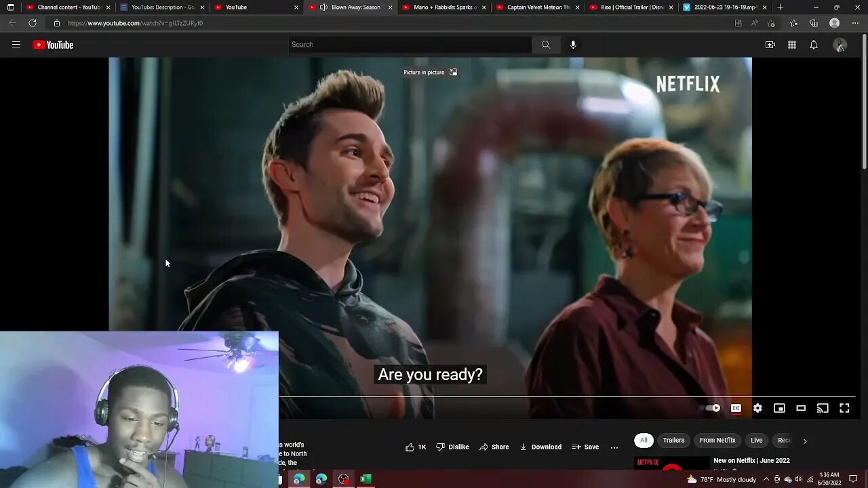Click the Dislike thumbs down button
Image resolution: width=868 pixels, height=488 pixels.
[452, 447]
